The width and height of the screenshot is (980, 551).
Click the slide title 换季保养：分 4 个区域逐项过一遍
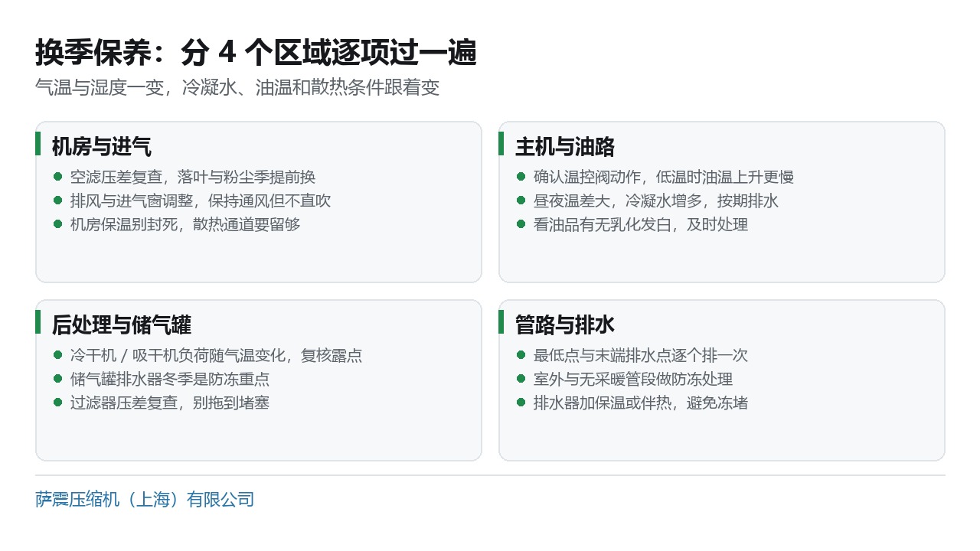256,53
